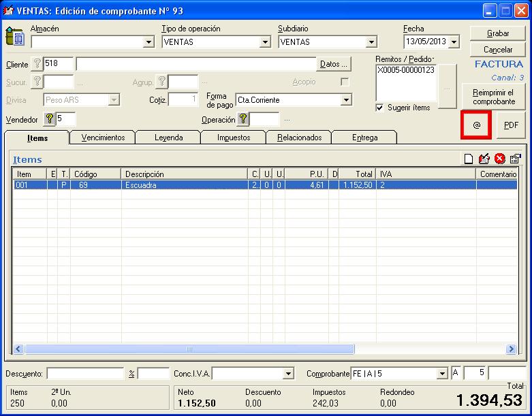This screenshot has height=416, width=532.
Task: Click the Cliente lookup help icon
Action: click(37, 64)
